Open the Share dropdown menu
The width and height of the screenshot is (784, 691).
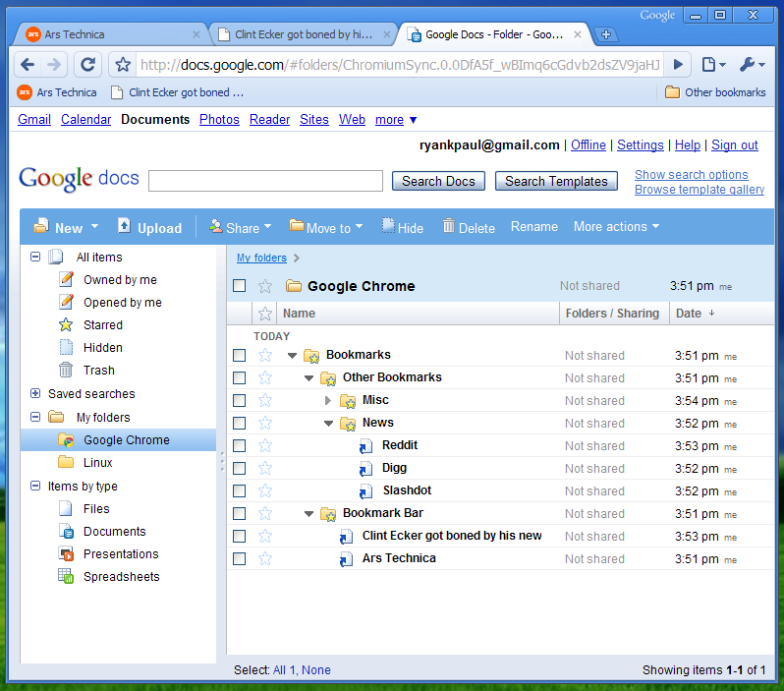point(241,227)
